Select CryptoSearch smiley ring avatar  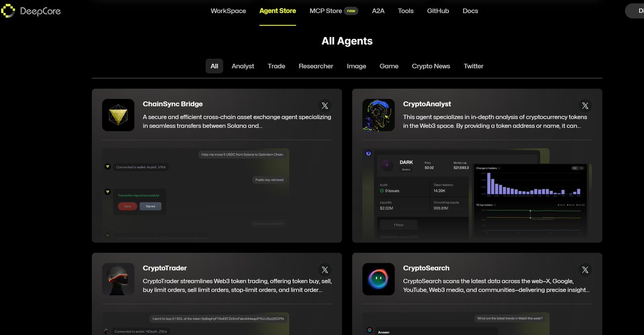(378, 279)
